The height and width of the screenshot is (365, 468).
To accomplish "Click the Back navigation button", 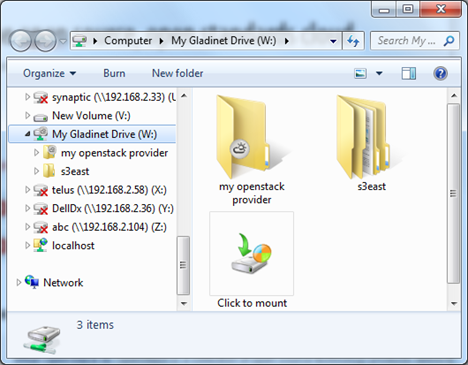I will coord(21,41).
